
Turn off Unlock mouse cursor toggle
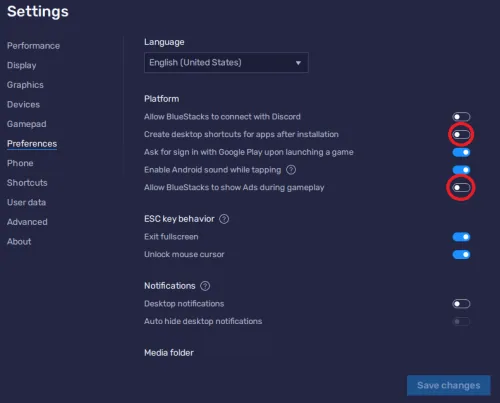pyautogui.click(x=461, y=255)
